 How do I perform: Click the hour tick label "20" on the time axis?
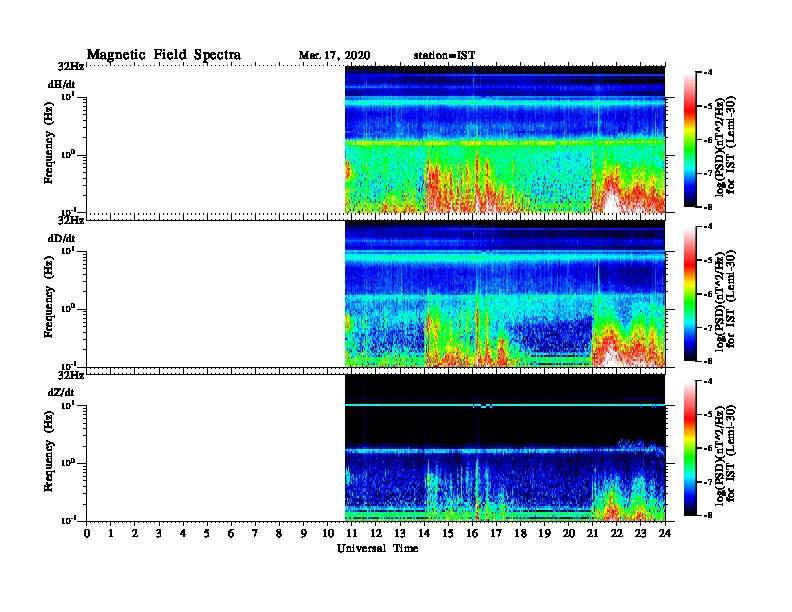coord(568,534)
